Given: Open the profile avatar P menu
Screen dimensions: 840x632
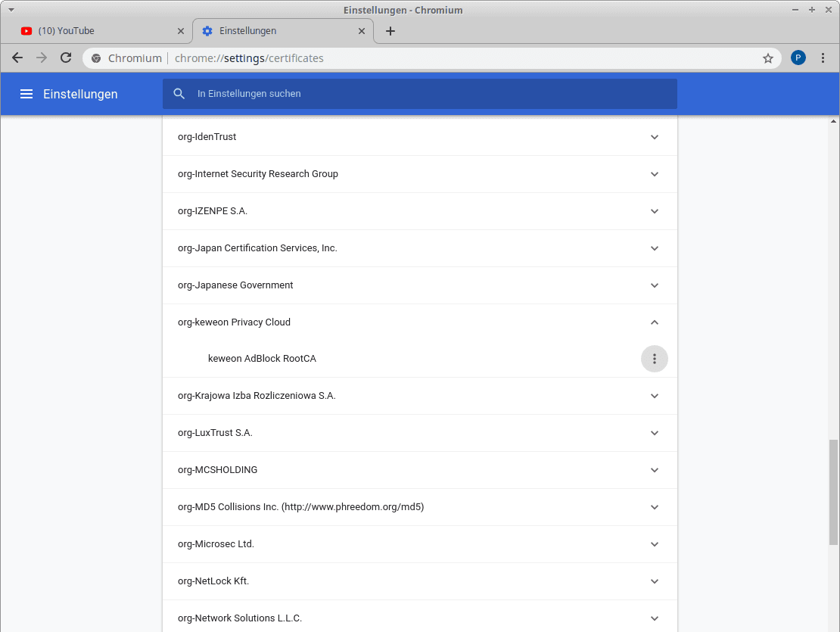Looking at the screenshot, I should coord(798,58).
